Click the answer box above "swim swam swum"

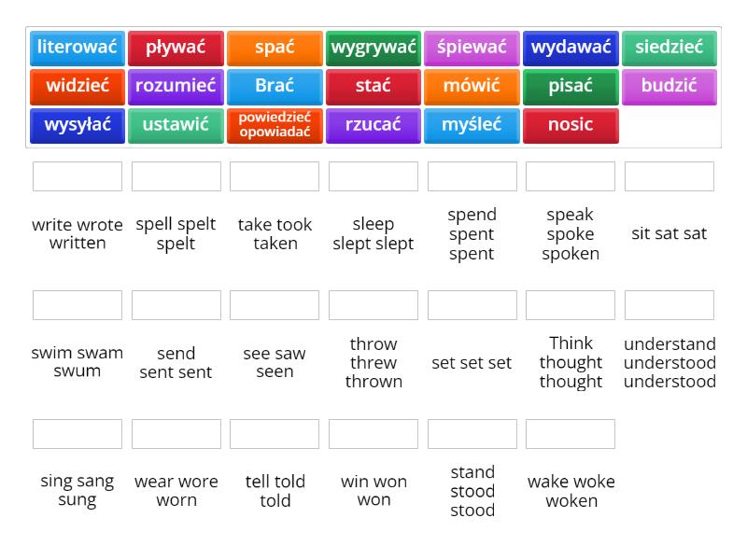[78, 304]
